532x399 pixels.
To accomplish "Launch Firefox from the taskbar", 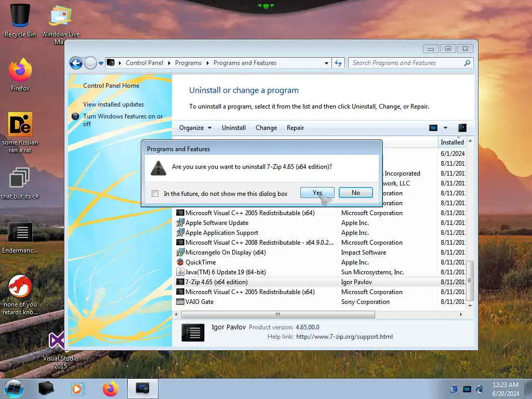I will point(110,389).
